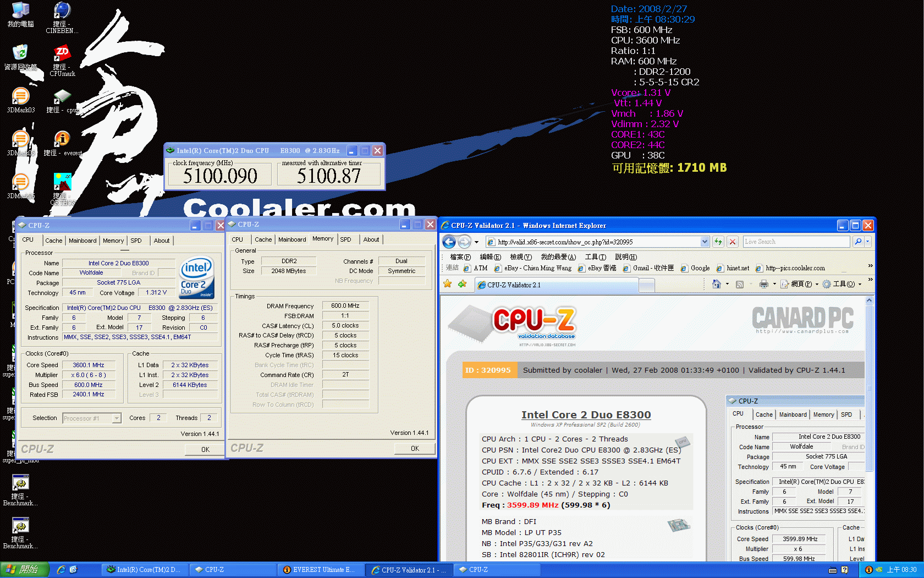
Task: Open the Gmail favorites link
Action: coord(648,268)
